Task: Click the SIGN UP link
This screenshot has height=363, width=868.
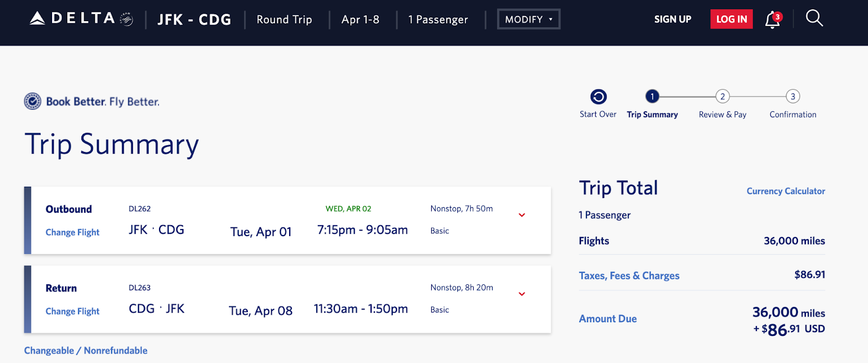Action: pos(672,20)
